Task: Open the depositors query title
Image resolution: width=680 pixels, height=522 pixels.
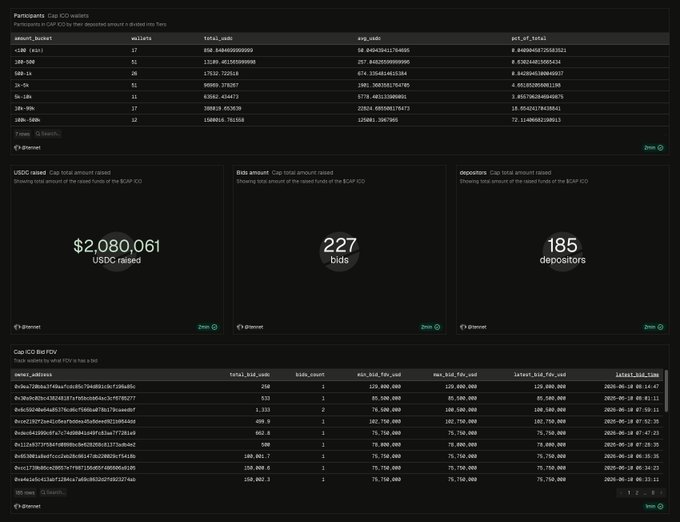Action: tap(473, 173)
